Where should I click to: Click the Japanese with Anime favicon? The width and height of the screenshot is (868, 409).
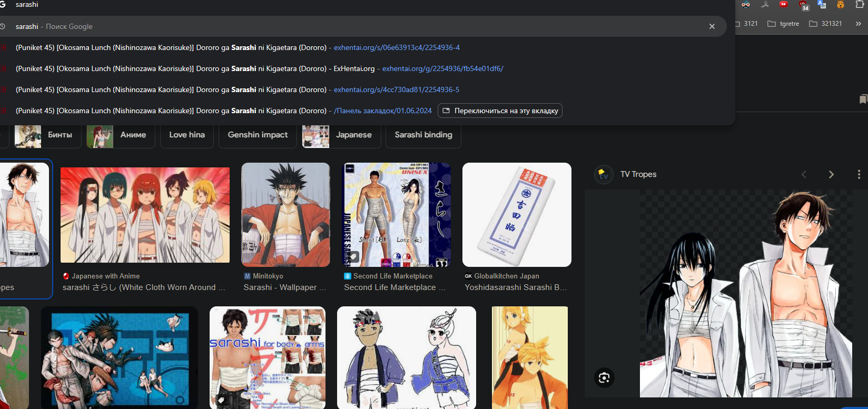[66, 276]
